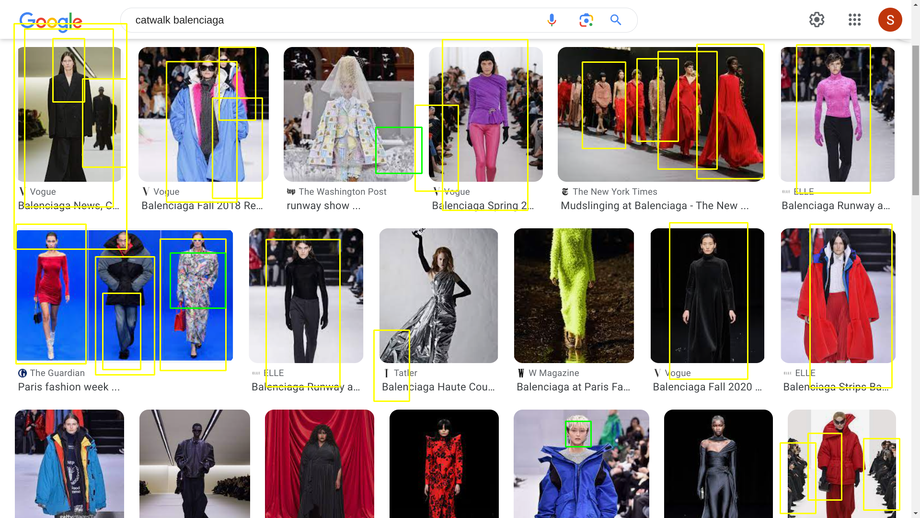Image resolution: width=920 pixels, height=518 pixels.
Task: Open ELLE red oversized coat image
Action: [838, 296]
